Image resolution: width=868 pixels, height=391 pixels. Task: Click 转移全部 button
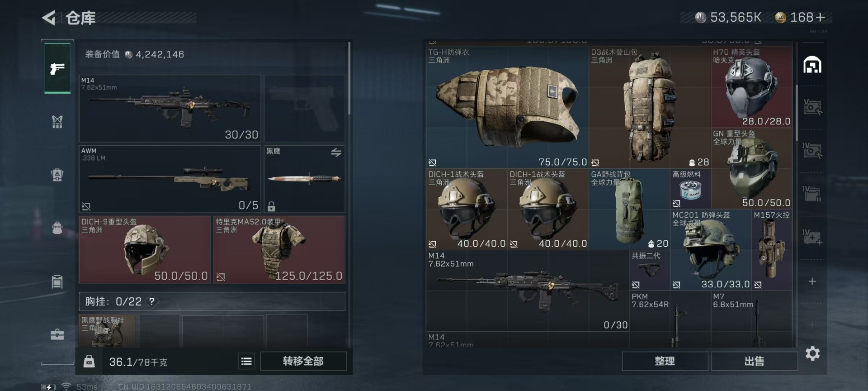[303, 361]
